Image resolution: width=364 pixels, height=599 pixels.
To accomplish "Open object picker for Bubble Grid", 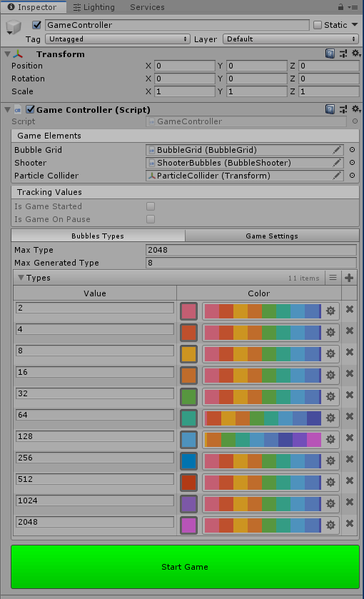I will (x=352, y=150).
